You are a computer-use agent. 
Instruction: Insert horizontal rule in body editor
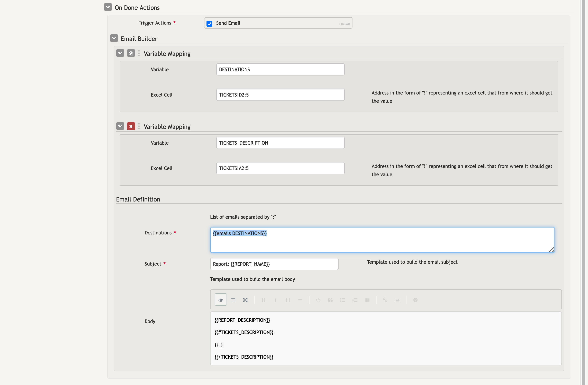coord(300,300)
